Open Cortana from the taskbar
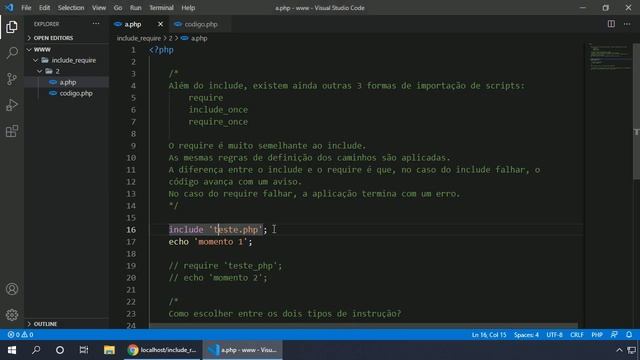This screenshot has height=360, width=640. 60,350
